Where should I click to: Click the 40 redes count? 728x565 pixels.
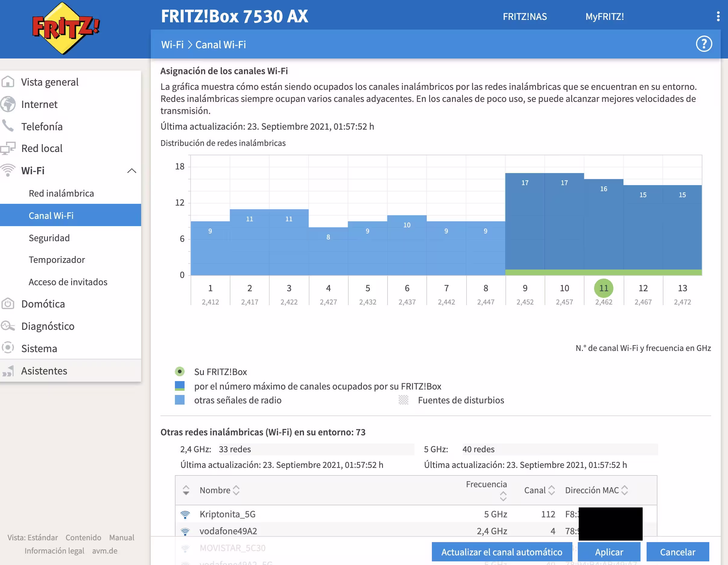click(x=478, y=449)
